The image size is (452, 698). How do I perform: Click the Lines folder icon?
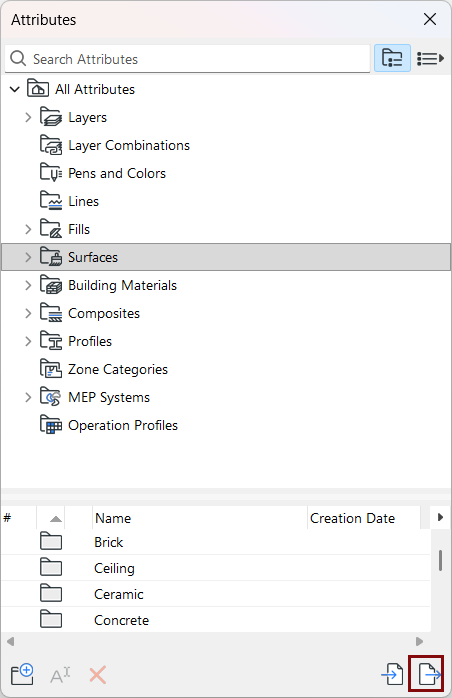coord(51,201)
